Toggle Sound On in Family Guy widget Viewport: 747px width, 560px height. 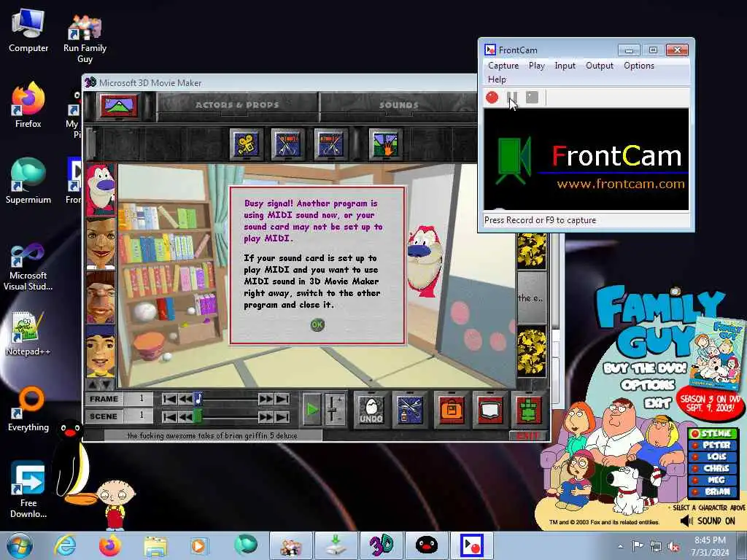[x=708, y=521]
